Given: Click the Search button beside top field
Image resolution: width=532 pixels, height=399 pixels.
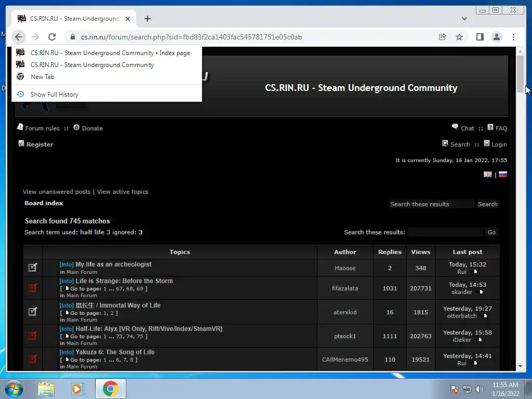Looking at the screenshot, I should tap(487, 204).
